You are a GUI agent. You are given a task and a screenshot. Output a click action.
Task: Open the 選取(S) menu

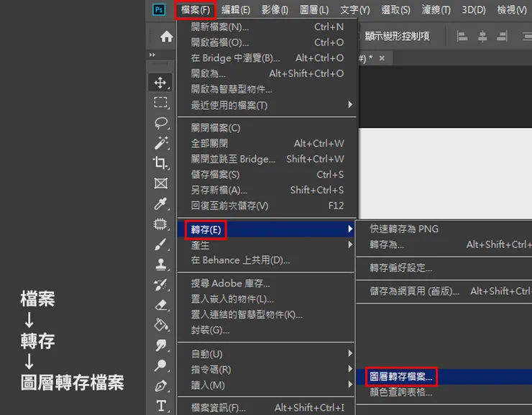tap(395, 10)
